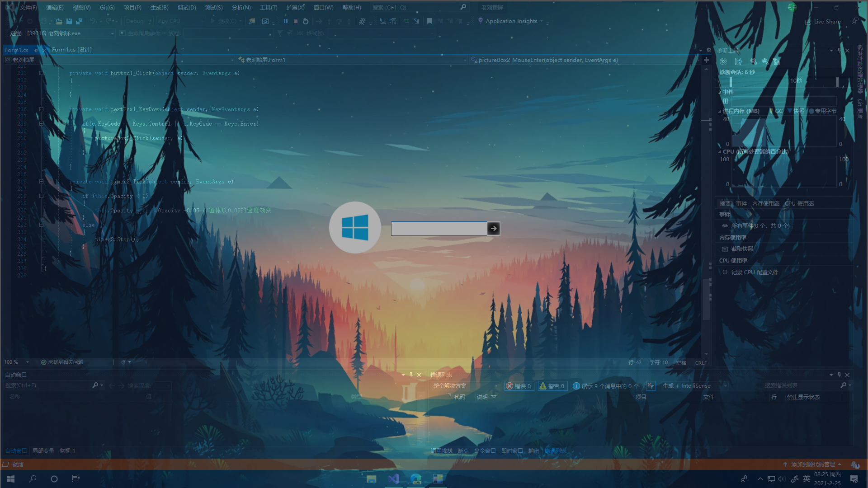Open the Debug configuration dropdown
Viewport: 868px width, 488px height.
138,21
